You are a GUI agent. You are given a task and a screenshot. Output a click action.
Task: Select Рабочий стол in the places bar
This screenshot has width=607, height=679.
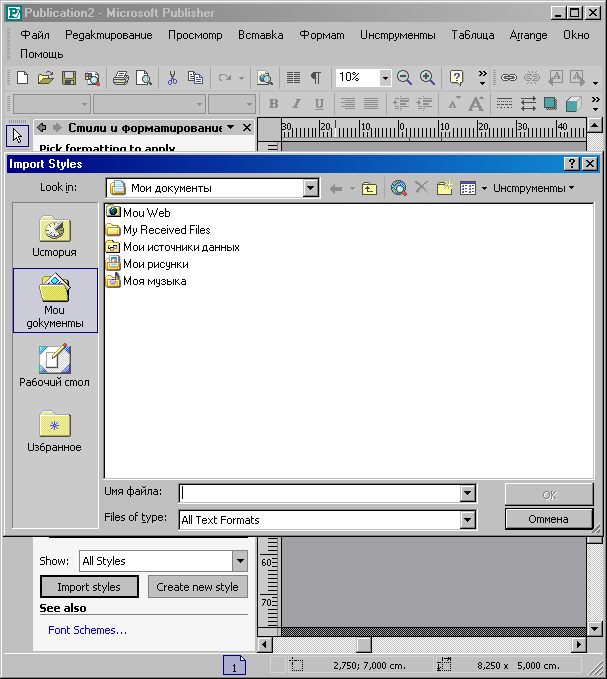point(55,366)
